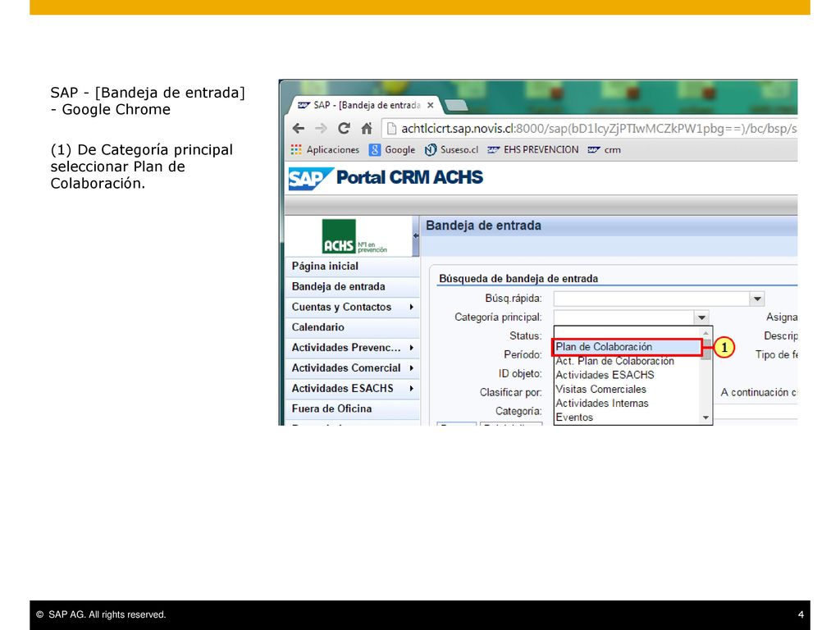
Task: Click the Categoría field label
Action: (x=518, y=411)
